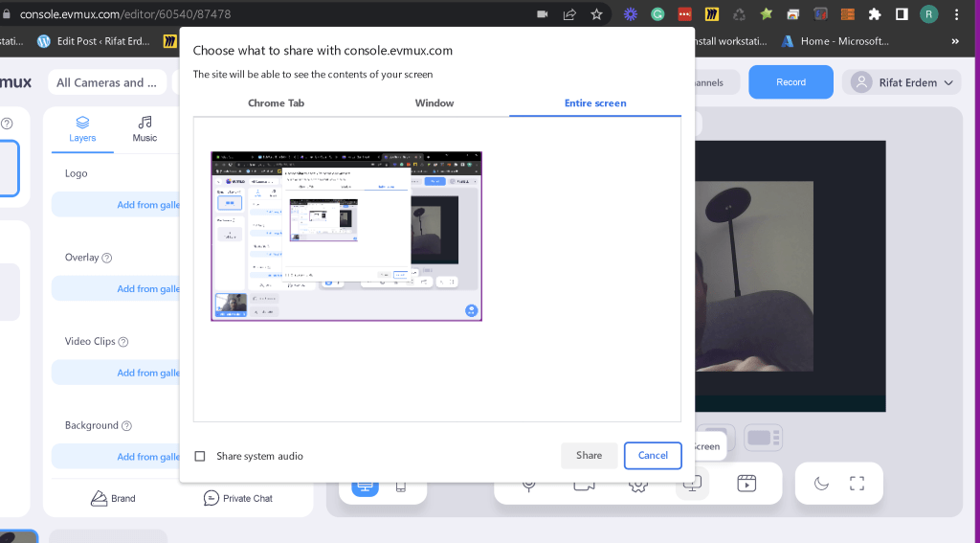The height and width of the screenshot is (543, 980).
Task: Open the Chrome Extensions puzzle icon
Action: [875, 13]
